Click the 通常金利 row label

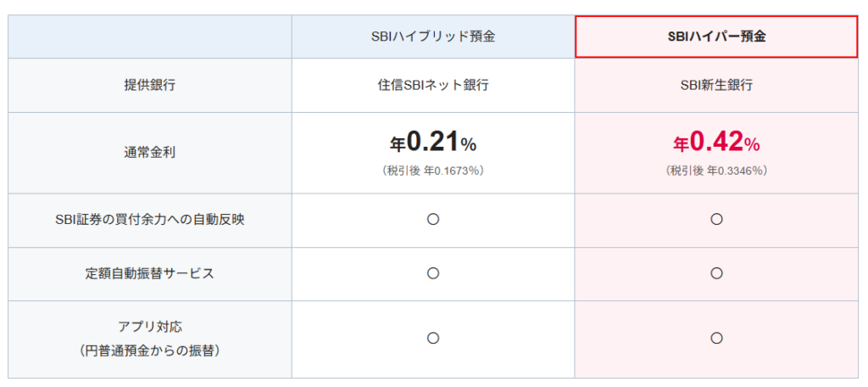tap(149, 153)
